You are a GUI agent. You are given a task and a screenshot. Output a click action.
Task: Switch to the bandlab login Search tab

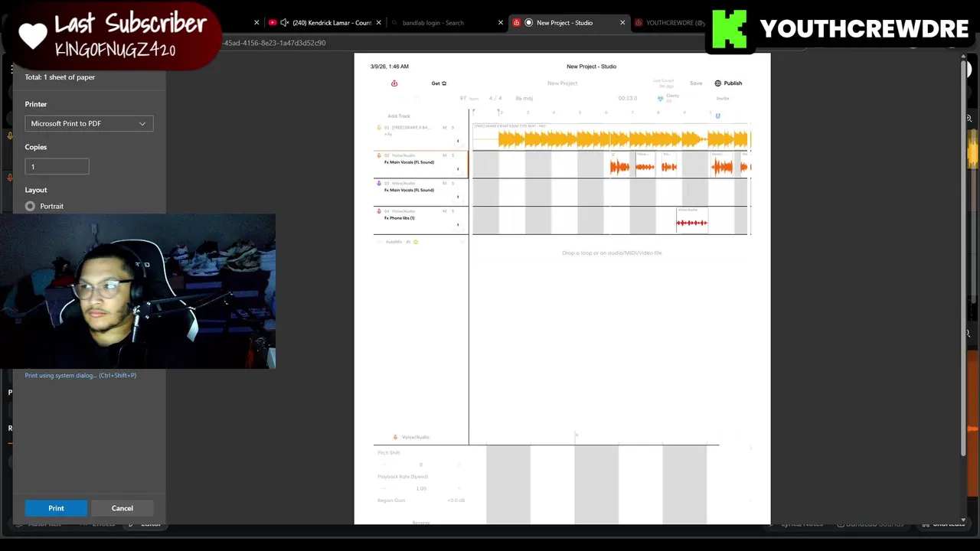tap(433, 23)
